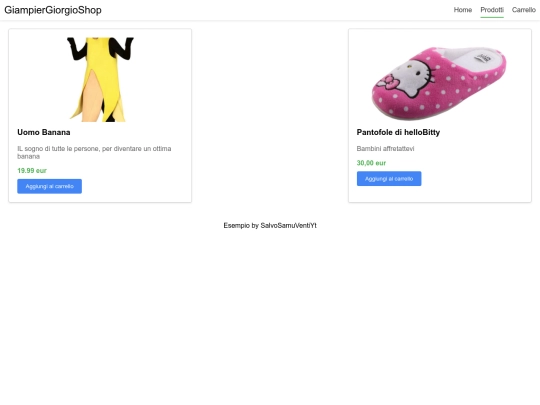Select the 30,00 eur price label
540x405 pixels.
coord(371,163)
